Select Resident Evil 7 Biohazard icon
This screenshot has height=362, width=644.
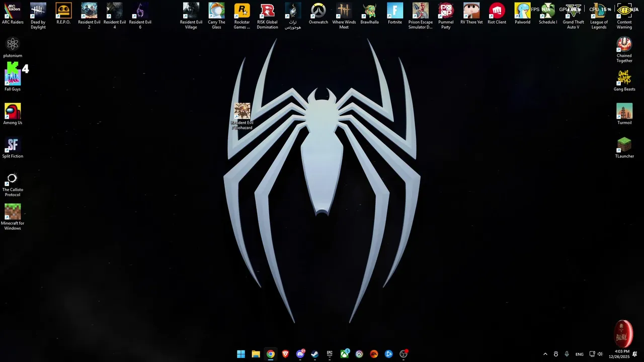click(x=242, y=117)
